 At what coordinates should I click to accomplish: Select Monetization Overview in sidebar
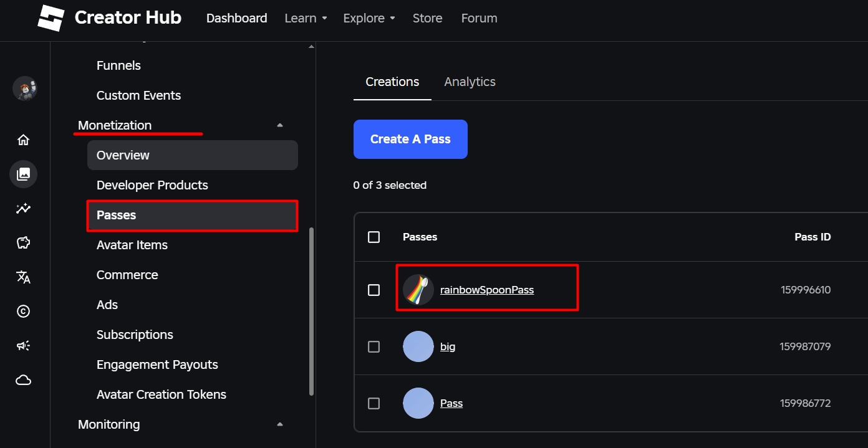[193, 155]
